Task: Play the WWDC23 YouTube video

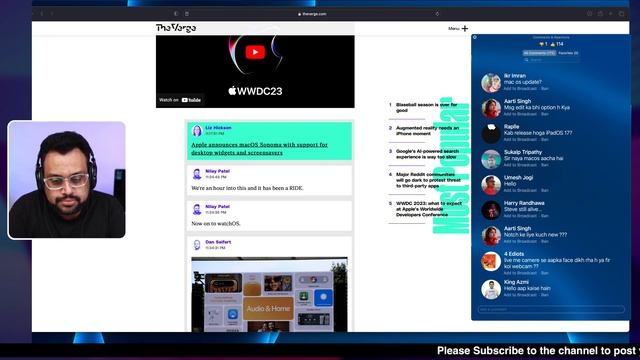Action: [255, 52]
